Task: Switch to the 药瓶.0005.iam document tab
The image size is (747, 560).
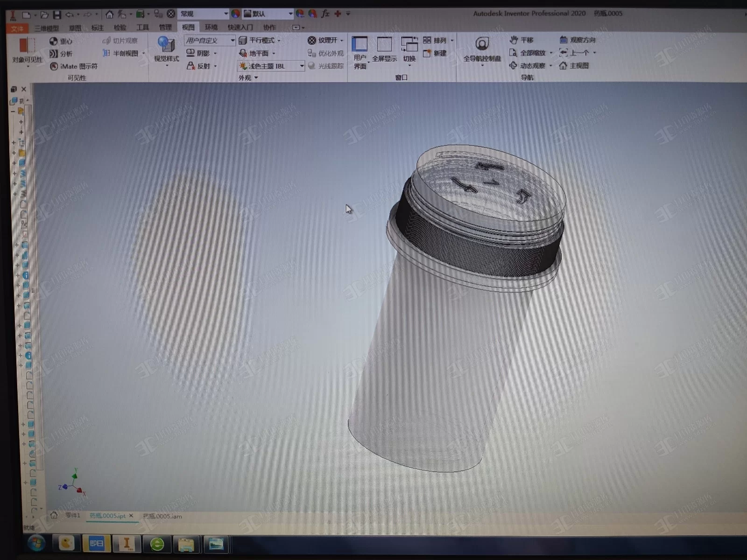Action: pyautogui.click(x=162, y=516)
